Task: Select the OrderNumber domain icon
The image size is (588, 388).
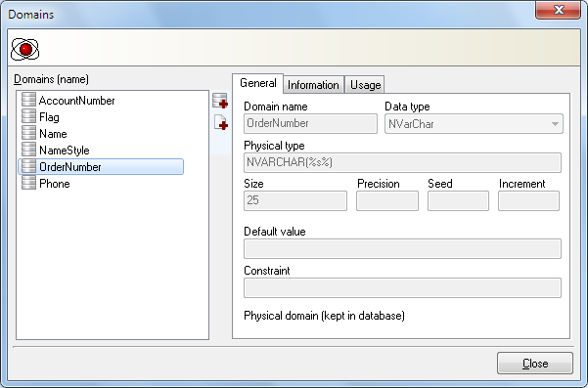Action: (29, 167)
